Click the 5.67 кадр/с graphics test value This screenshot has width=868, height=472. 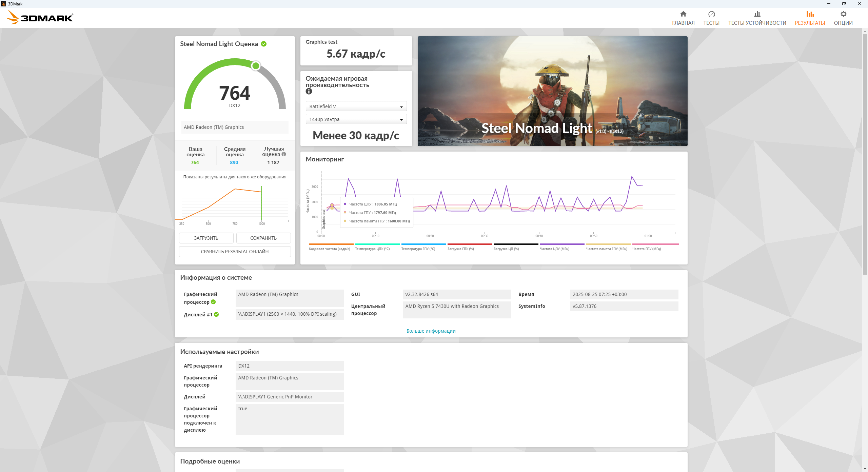pyautogui.click(x=356, y=54)
